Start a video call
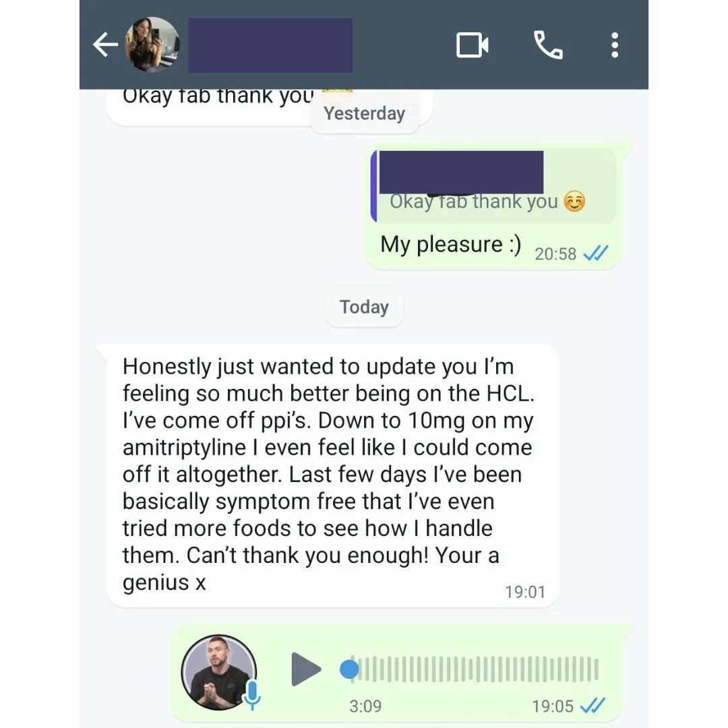This screenshot has height=728, width=728. [472, 45]
